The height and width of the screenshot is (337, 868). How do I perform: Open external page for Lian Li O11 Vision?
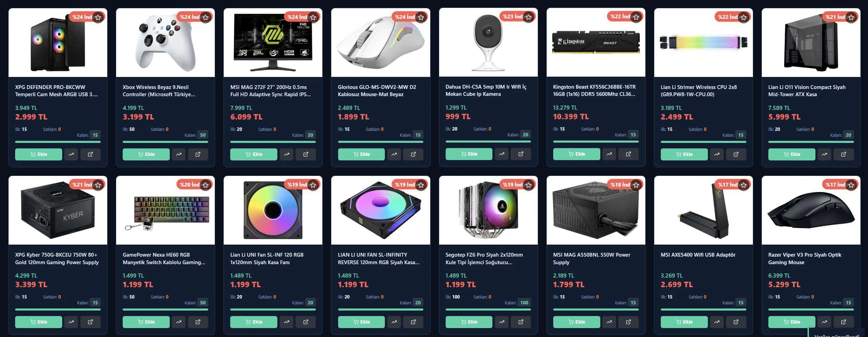844,154
